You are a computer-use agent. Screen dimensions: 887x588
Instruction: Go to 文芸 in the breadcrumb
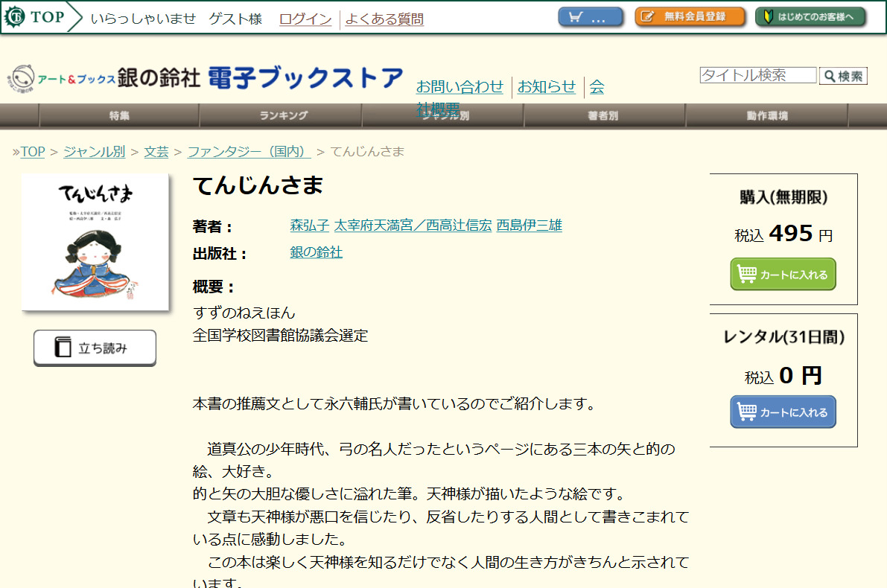[156, 152]
